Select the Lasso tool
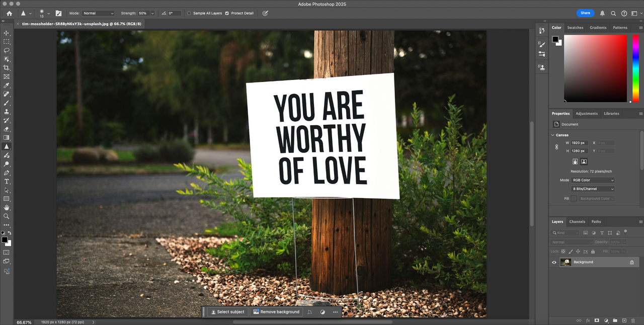The width and height of the screenshot is (644, 325). [7, 50]
